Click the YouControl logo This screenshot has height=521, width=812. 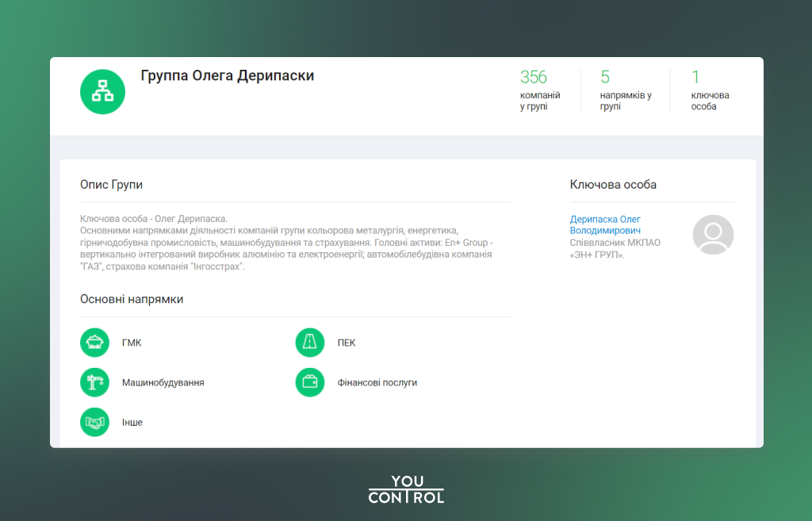[407, 489]
